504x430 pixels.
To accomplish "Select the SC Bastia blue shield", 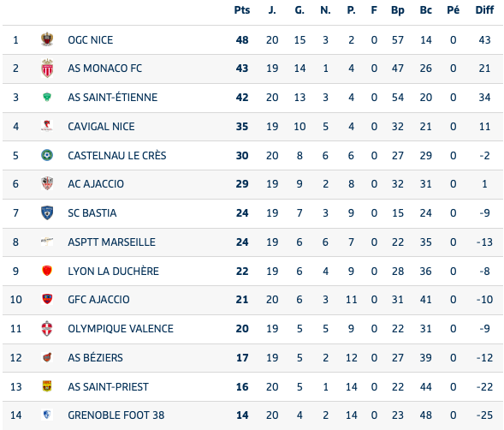I will [47, 212].
